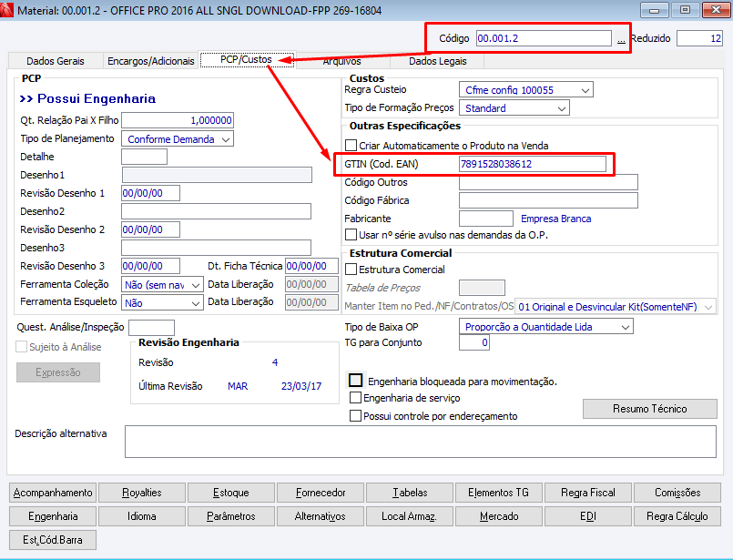
Task: Click the Desenho2 input field
Action: coord(217,211)
